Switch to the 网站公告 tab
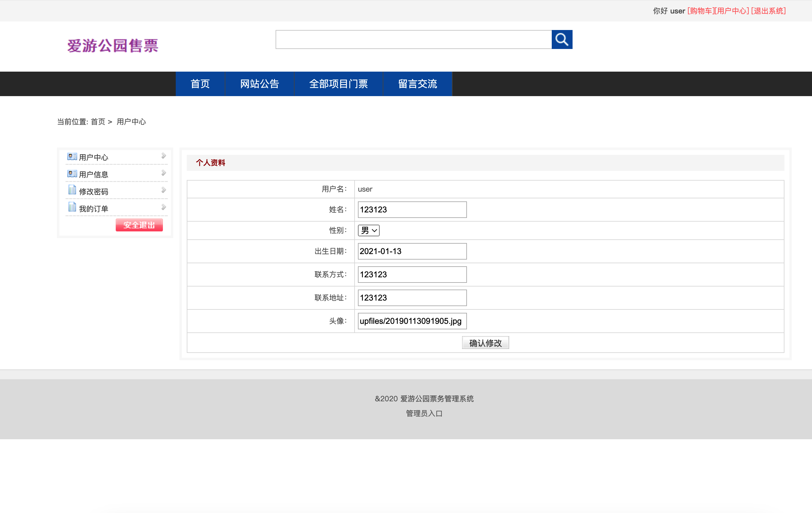This screenshot has width=812, height=513. point(259,84)
